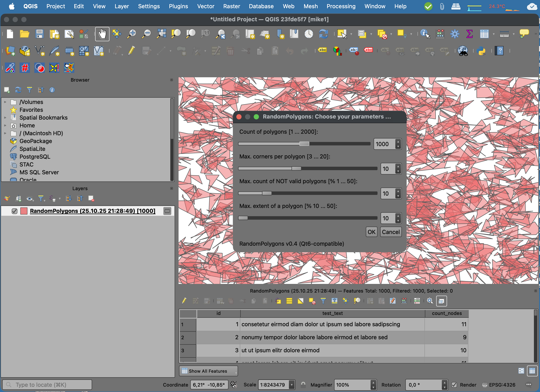The height and width of the screenshot is (392, 540).
Task: Open the Python console icon
Action: (x=481, y=51)
